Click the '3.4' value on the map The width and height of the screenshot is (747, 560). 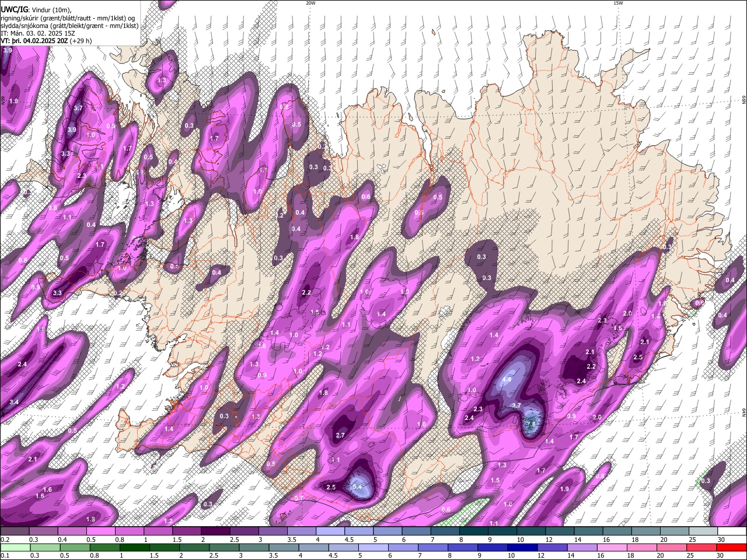(14, 402)
